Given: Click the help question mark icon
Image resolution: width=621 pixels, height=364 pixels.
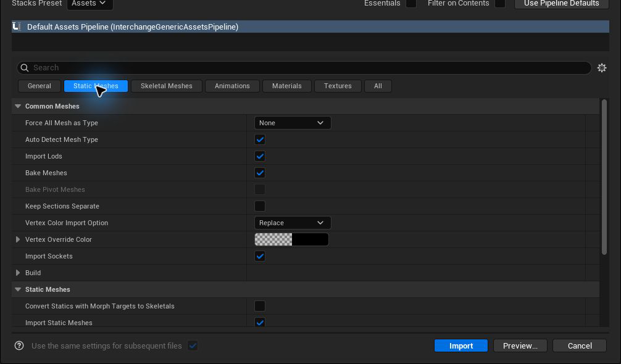Looking at the screenshot, I should 19,345.
